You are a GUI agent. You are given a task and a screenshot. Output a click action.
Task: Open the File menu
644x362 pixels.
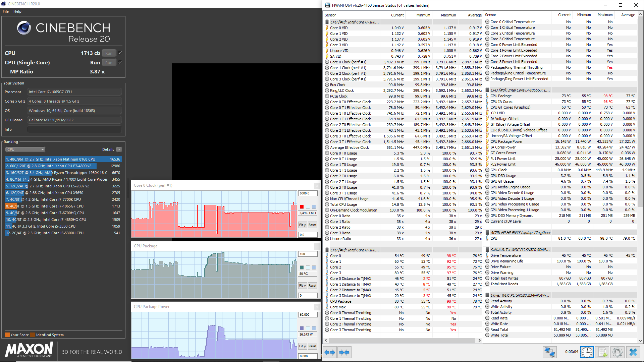pyautogui.click(x=6, y=11)
